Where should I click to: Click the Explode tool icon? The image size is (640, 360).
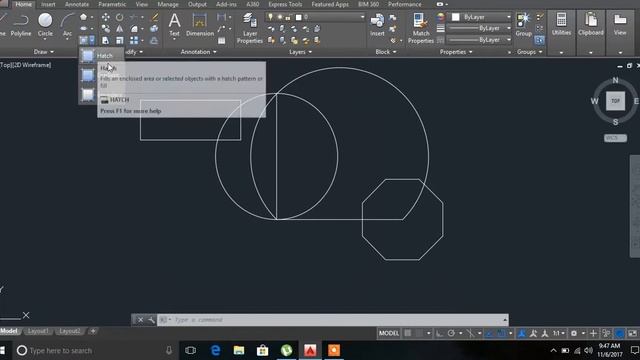click(154, 29)
